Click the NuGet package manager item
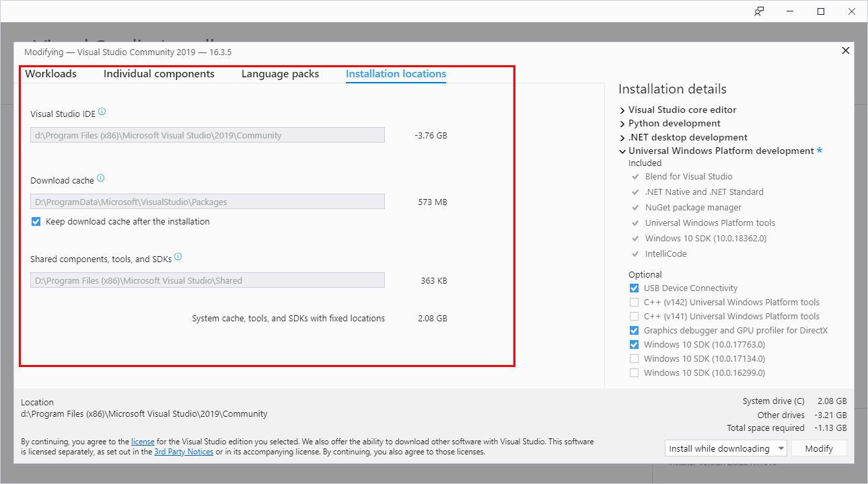868x484 pixels. pyautogui.click(x=693, y=208)
